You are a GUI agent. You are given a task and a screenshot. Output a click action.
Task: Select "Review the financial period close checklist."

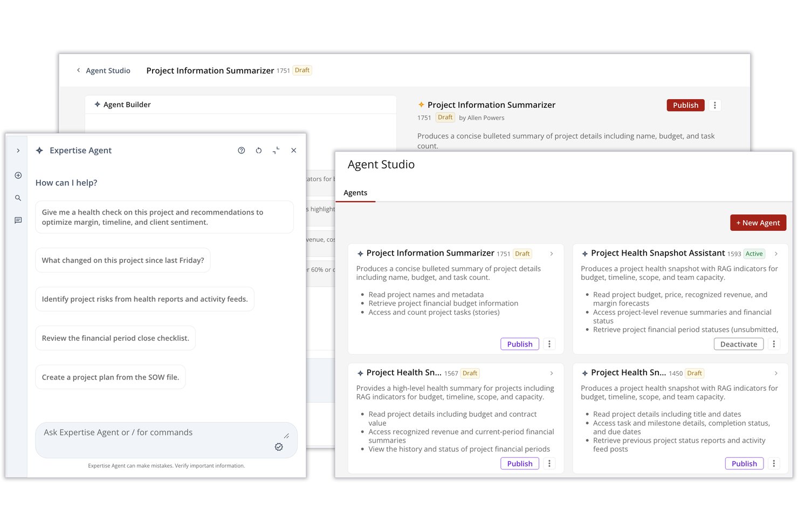115,338
